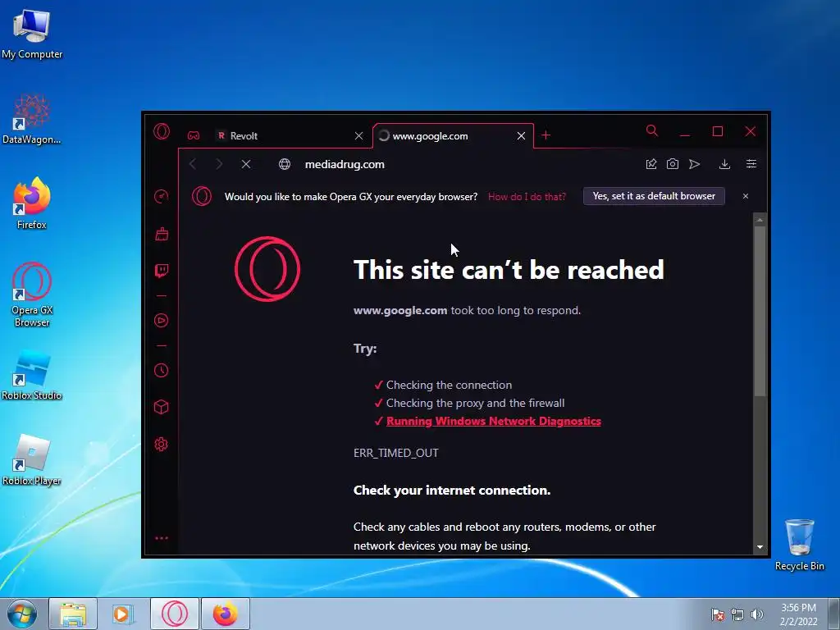Open a new tab with plus button

[x=546, y=135]
